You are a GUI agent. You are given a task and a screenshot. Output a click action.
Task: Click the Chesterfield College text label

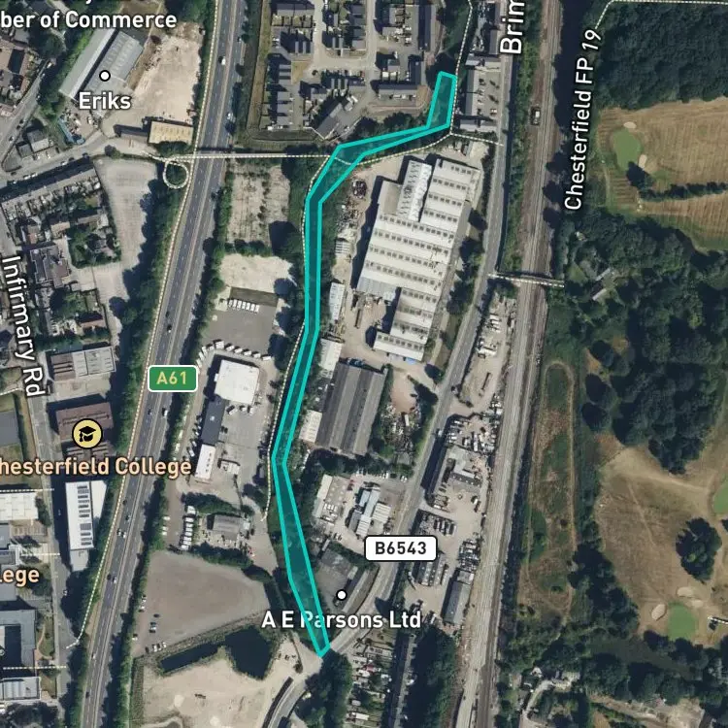[x=95, y=467]
